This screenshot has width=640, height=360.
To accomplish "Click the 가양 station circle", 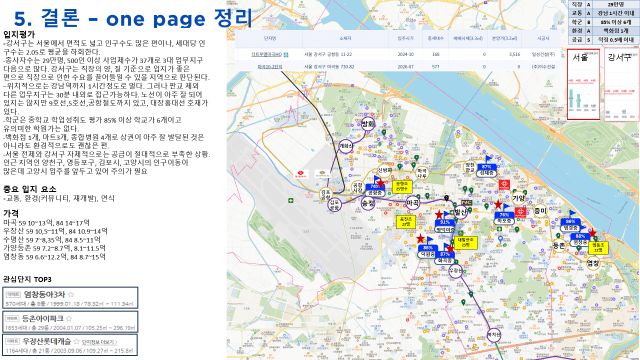I will point(518,198).
